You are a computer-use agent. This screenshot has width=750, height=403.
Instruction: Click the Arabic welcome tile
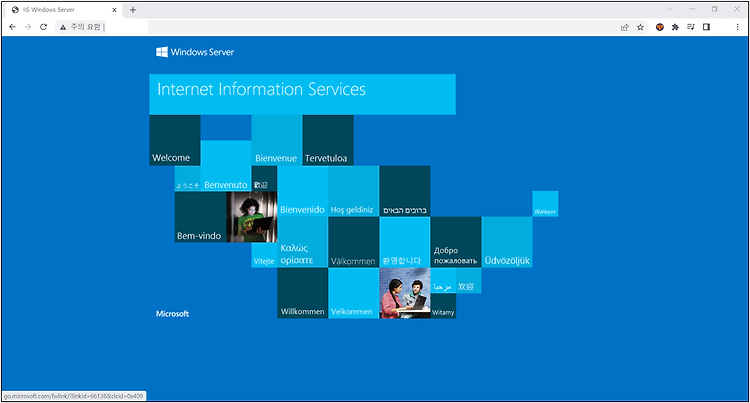[x=443, y=281]
